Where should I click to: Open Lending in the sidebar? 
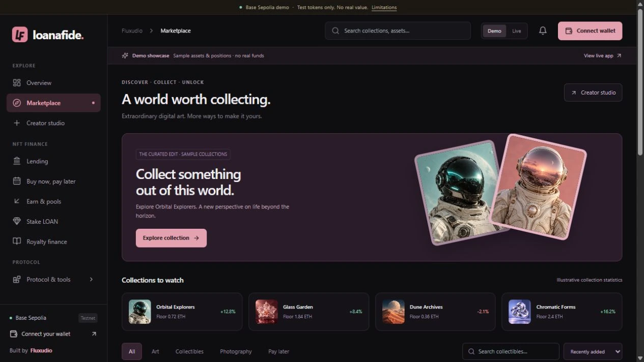[x=53, y=161]
